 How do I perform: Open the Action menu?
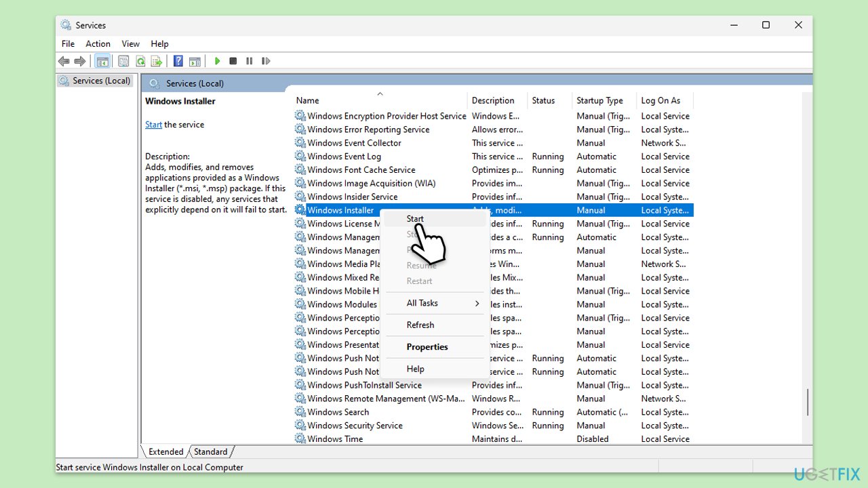tap(98, 44)
